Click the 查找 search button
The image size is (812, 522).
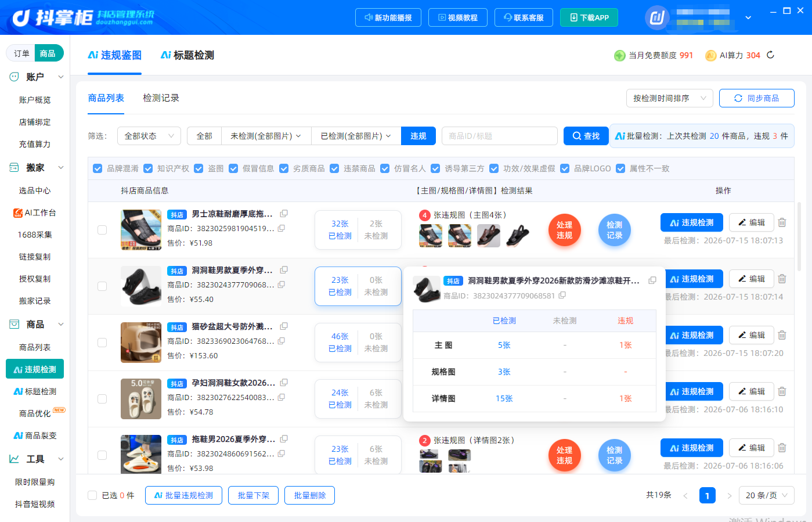586,136
